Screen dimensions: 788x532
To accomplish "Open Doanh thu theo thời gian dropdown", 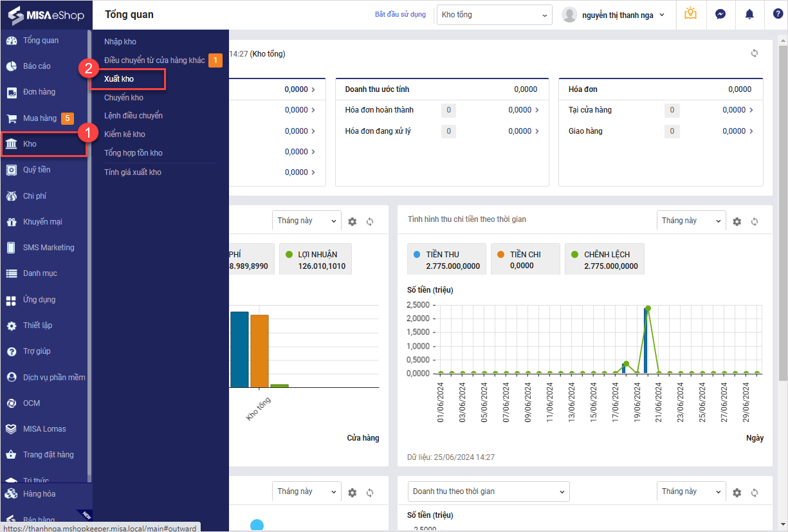I will pyautogui.click(x=488, y=491).
